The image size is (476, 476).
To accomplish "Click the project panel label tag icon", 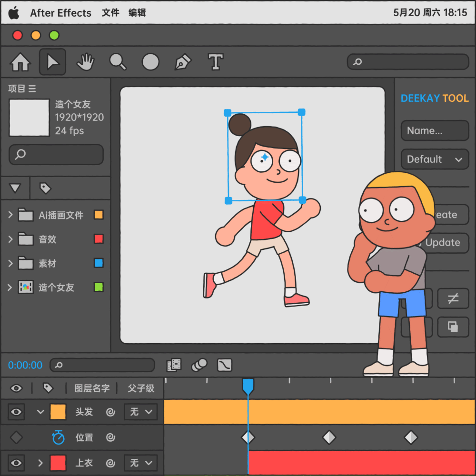I will 45,188.
